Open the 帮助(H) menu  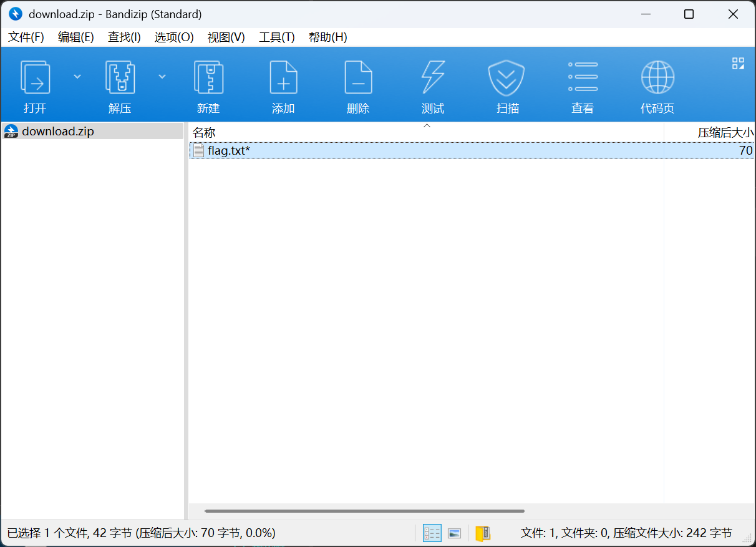[327, 37]
